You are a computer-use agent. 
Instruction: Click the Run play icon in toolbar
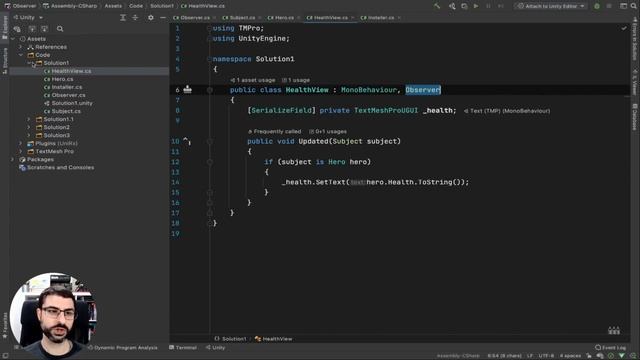click(x=476, y=6)
